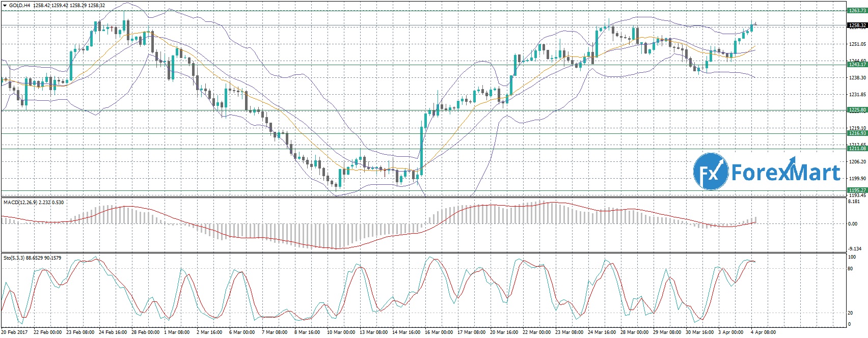The image size is (868, 338).
Task: Click the 20 Feb 2017 date label
Action: [14, 332]
